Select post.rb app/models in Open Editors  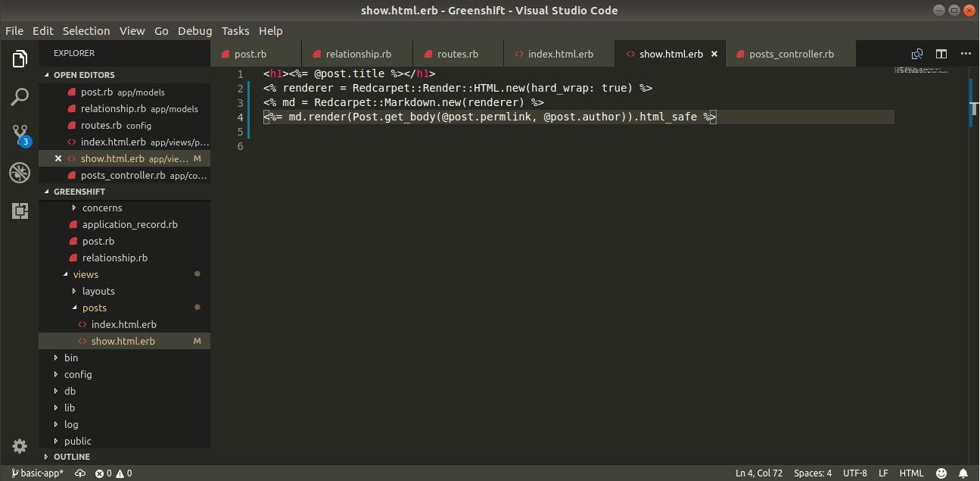[125, 92]
